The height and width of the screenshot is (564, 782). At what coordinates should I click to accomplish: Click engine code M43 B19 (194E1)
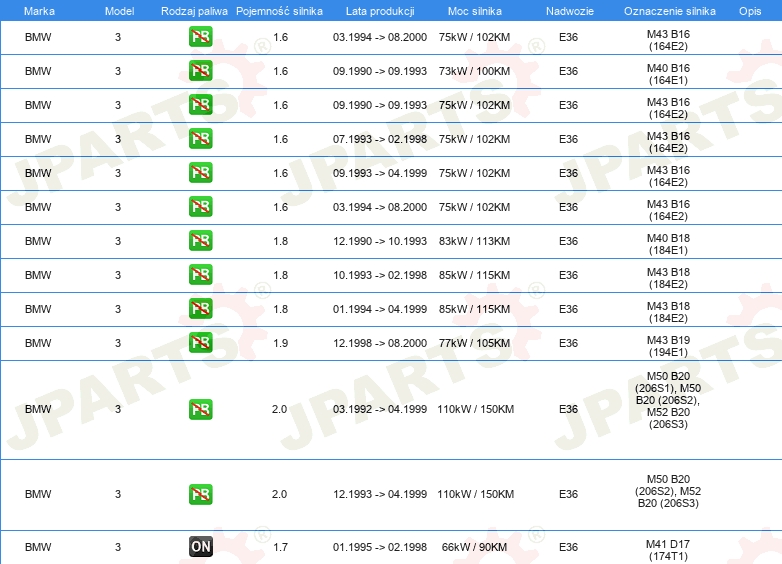pos(668,346)
